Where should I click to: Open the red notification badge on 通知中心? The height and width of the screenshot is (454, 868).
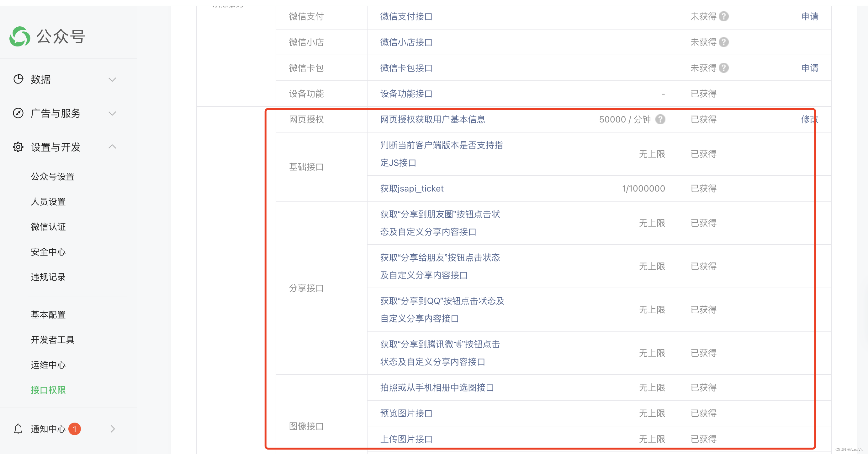pyautogui.click(x=74, y=429)
